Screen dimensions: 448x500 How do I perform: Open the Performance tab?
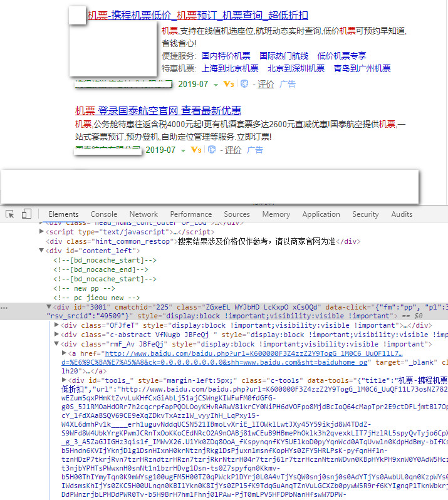tap(190, 214)
